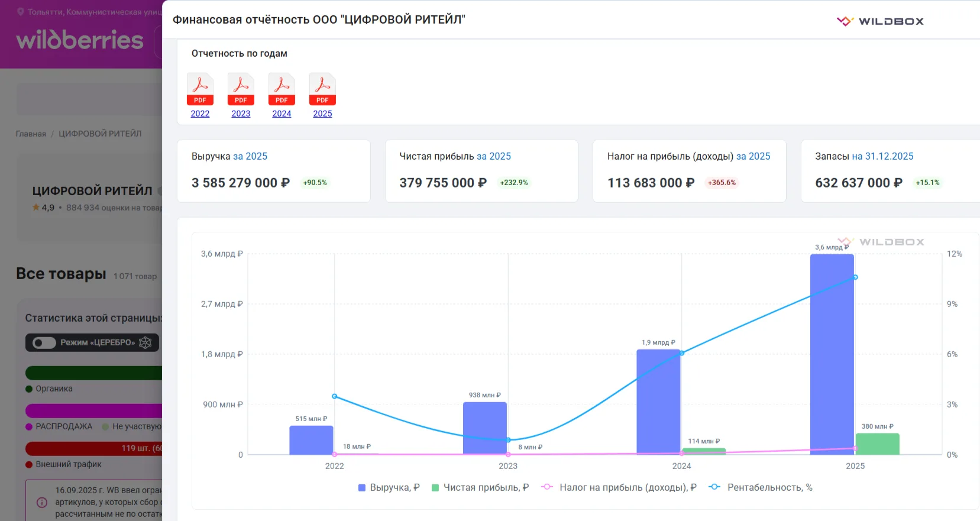Screen dimensions: 980x521
Task: Click the purple РАСПРОДАЖА progress bar
Action: 93,411
